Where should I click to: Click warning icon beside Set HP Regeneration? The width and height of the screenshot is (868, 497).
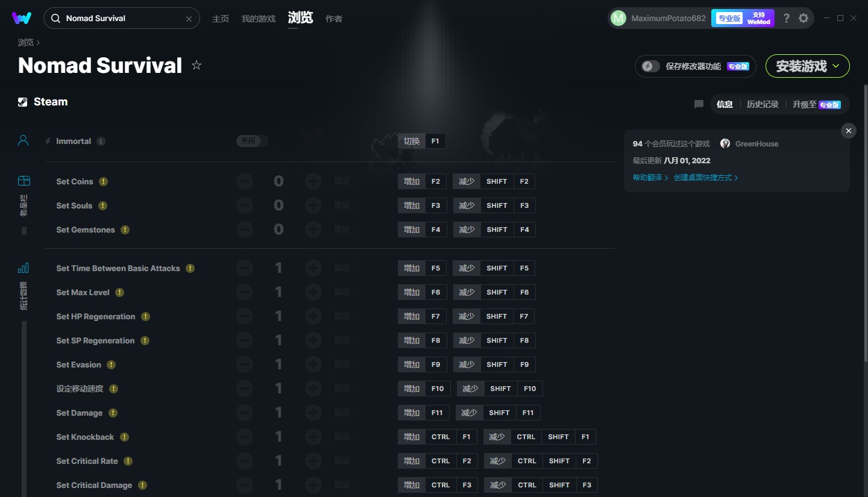(x=145, y=316)
